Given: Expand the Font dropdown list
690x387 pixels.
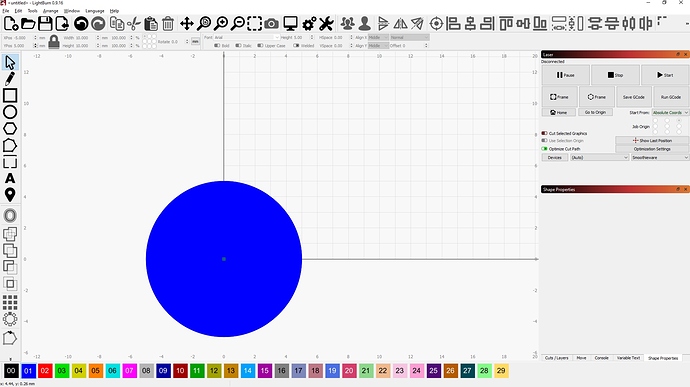Looking at the screenshot, I should coord(246,37).
